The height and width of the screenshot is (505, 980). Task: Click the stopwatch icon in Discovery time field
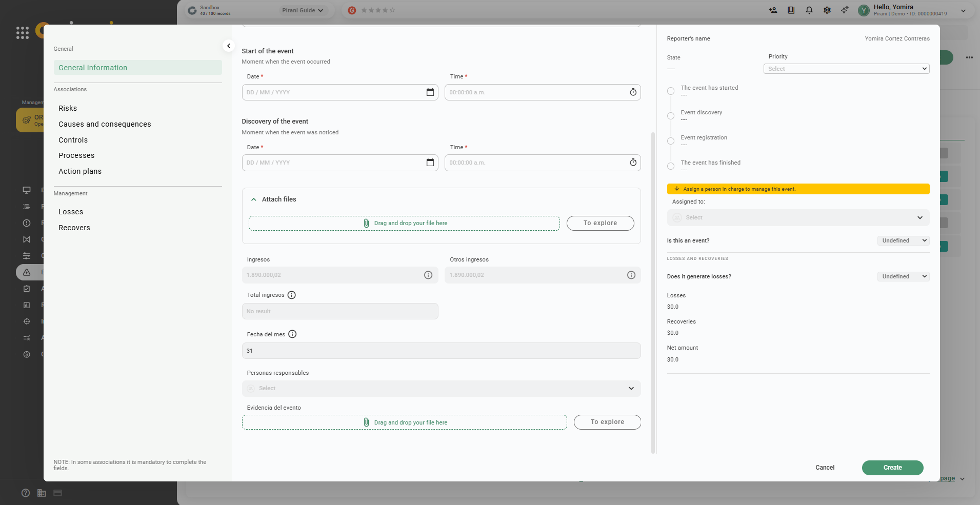tap(633, 163)
